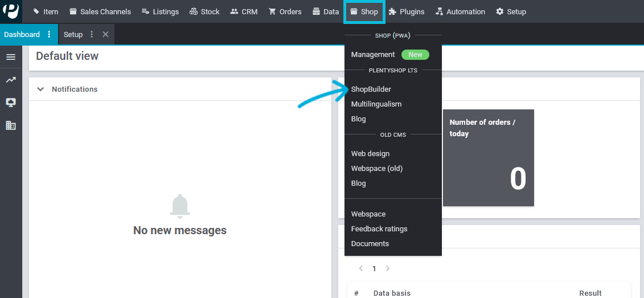Open the CRM menu
644x298 pixels.
point(244,11)
